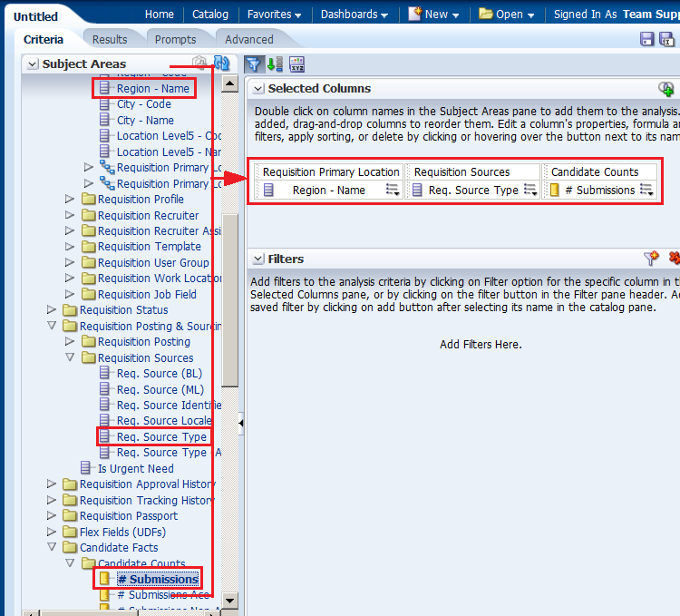
Task: Select the Criteria tab
Action: (x=44, y=40)
